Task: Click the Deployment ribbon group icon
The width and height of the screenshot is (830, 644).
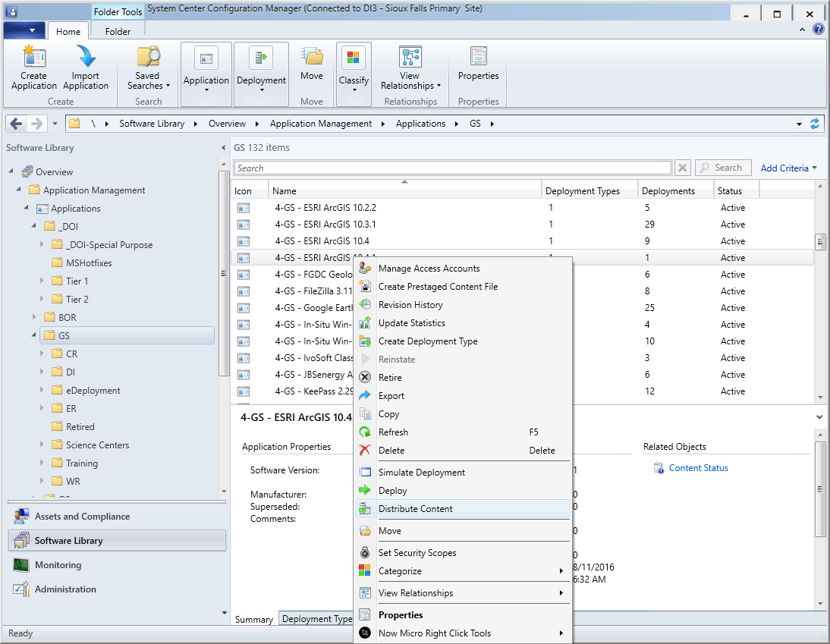Action: [261, 58]
